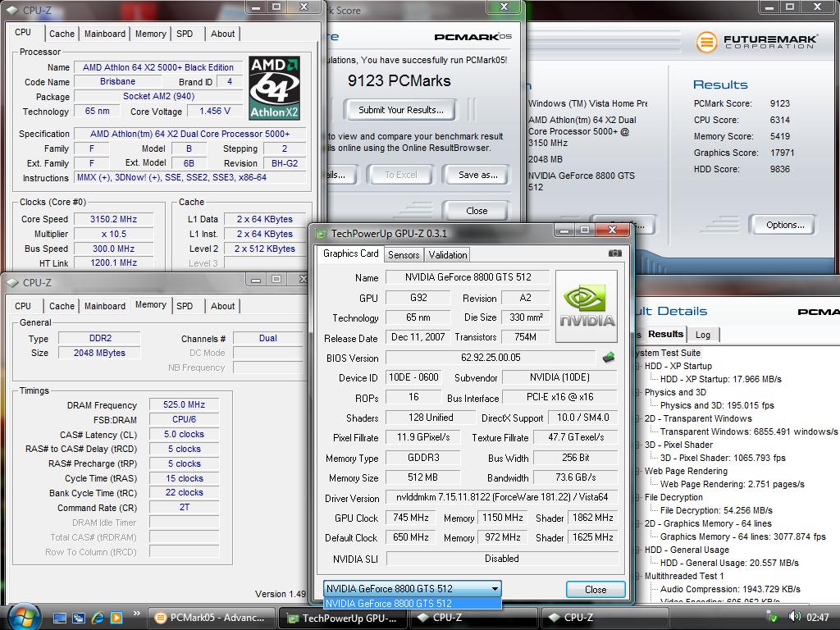The image size is (840, 630).
Task: Open PCMark Options... button
Action: click(784, 225)
